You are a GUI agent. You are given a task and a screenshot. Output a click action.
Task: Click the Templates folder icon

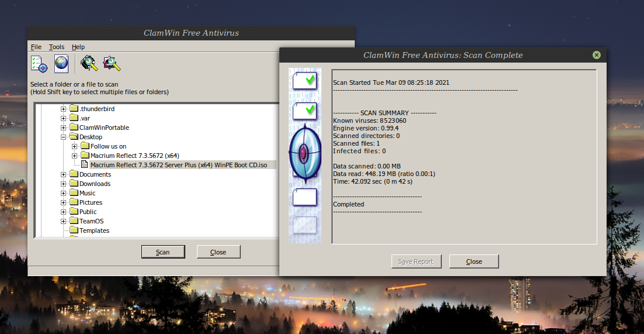coord(74,230)
